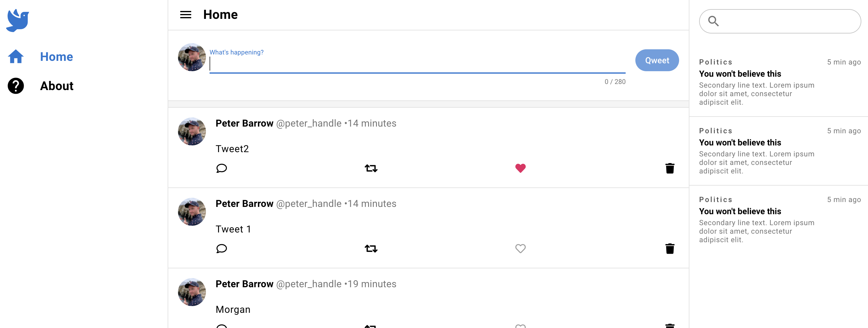Screen dimensions: 868x328
Task: Like the Tweet 1 post
Action: click(520, 248)
